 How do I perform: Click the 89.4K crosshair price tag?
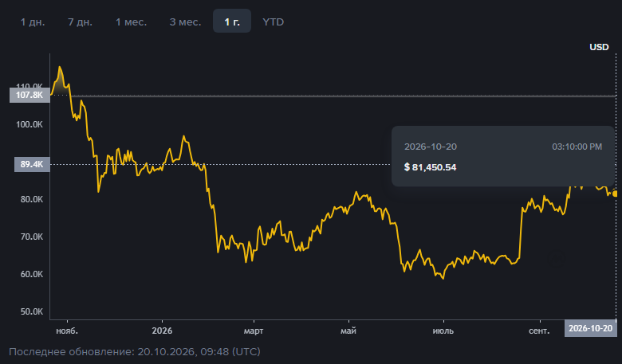(32, 164)
